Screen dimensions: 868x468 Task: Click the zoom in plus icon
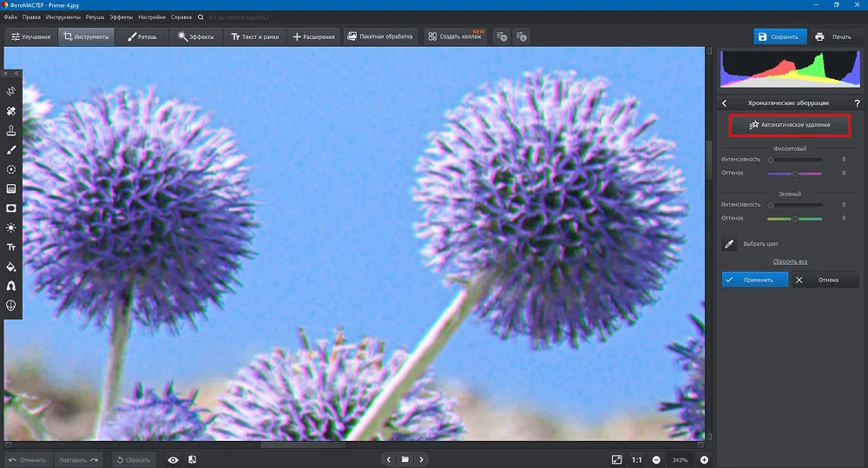point(704,459)
